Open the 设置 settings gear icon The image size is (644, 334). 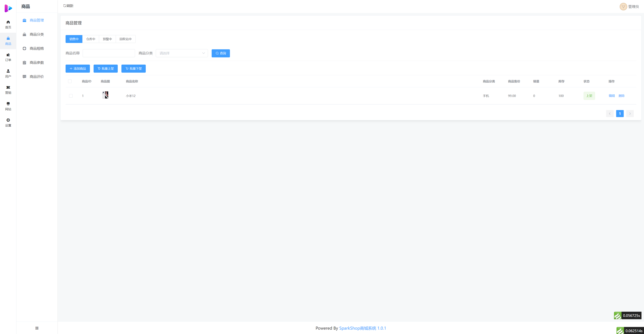point(8,120)
